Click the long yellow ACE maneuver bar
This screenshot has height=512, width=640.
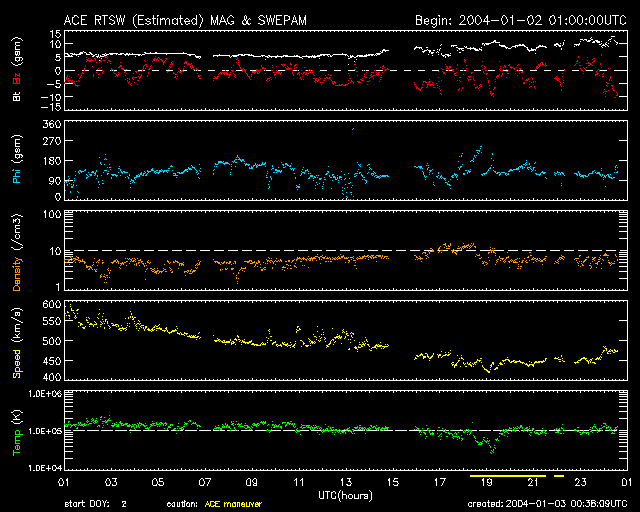pyautogui.click(x=508, y=476)
